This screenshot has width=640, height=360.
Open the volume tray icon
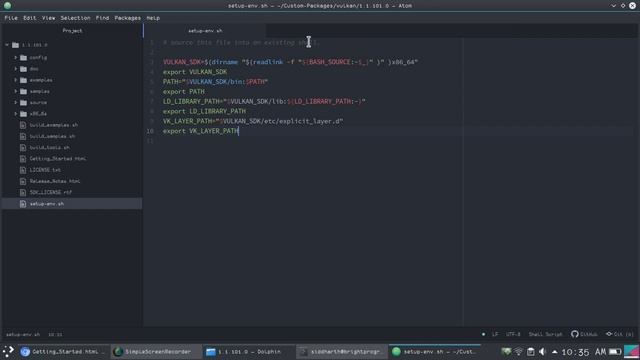pyautogui.click(x=542, y=351)
